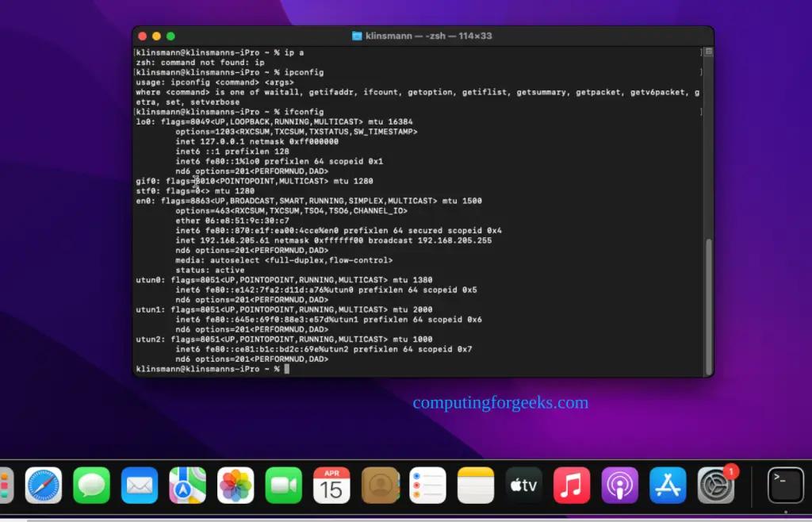Viewport: 812px width, 522px height.
Task: Open Safari from the Dock
Action: tap(44, 486)
